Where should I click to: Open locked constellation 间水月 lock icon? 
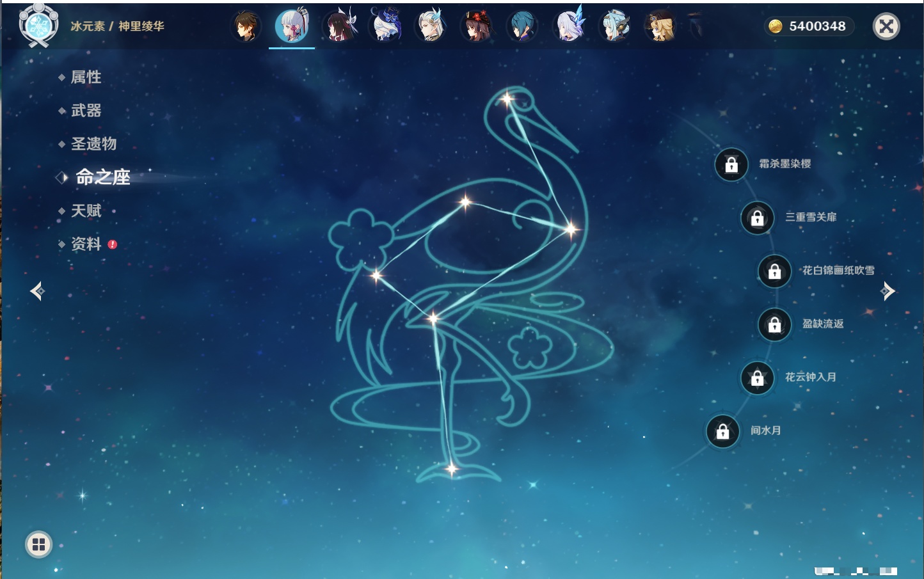tap(722, 431)
